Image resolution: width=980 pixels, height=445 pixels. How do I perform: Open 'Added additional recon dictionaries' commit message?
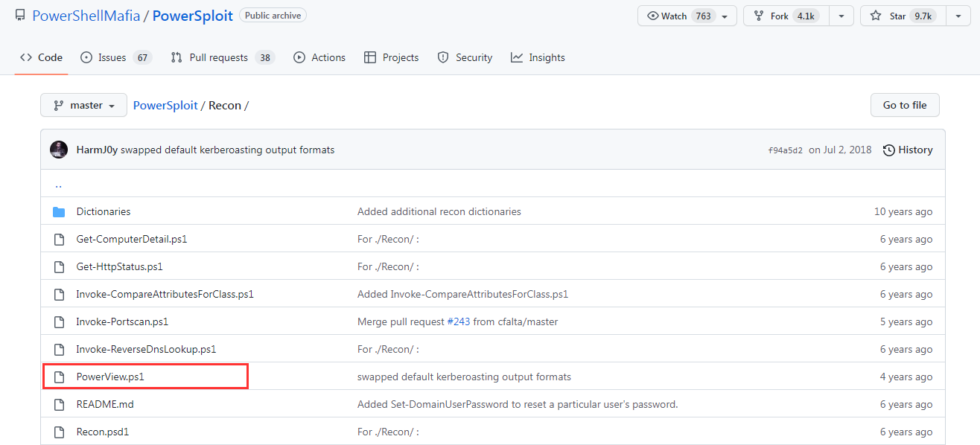point(439,211)
